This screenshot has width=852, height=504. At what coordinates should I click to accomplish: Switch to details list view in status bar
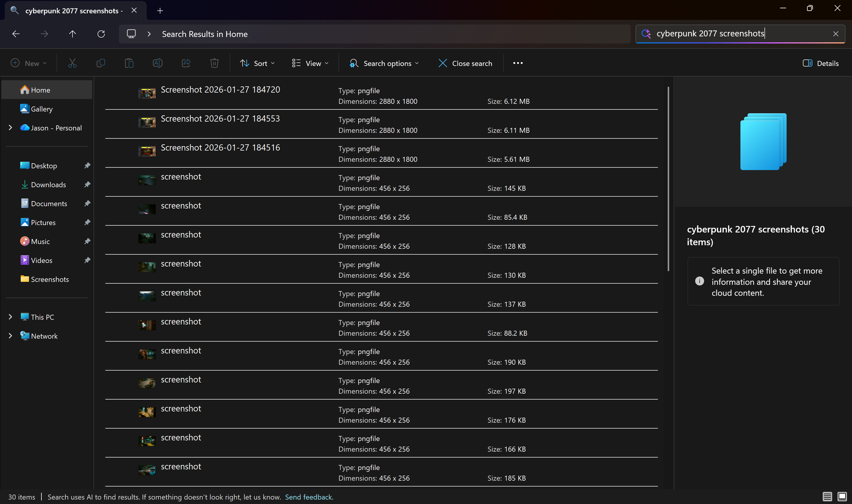point(827,497)
